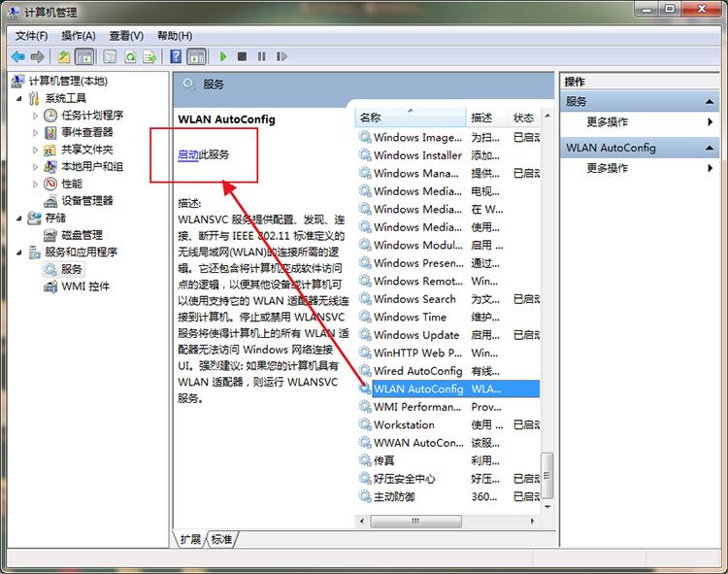Open the 查看(V) menu
Viewport: 728px width, 574px height.
pos(126,36)
